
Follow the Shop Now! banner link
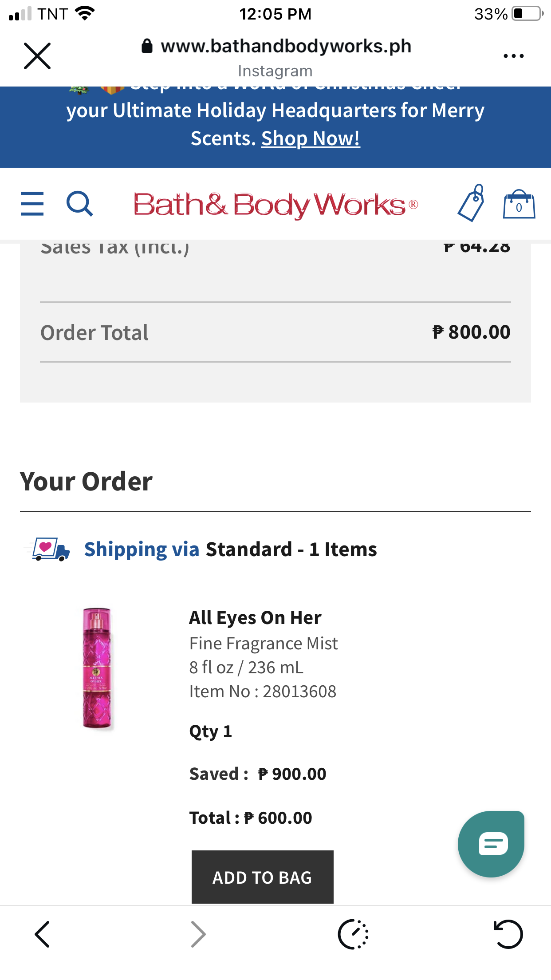coord(310,138)
